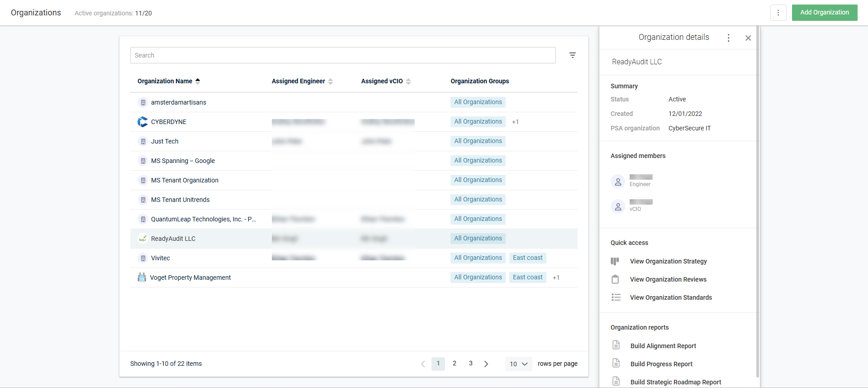The image size is (868, 388).
Task: Click the Build Alignment Report document icon
Action: click(616, 345)
